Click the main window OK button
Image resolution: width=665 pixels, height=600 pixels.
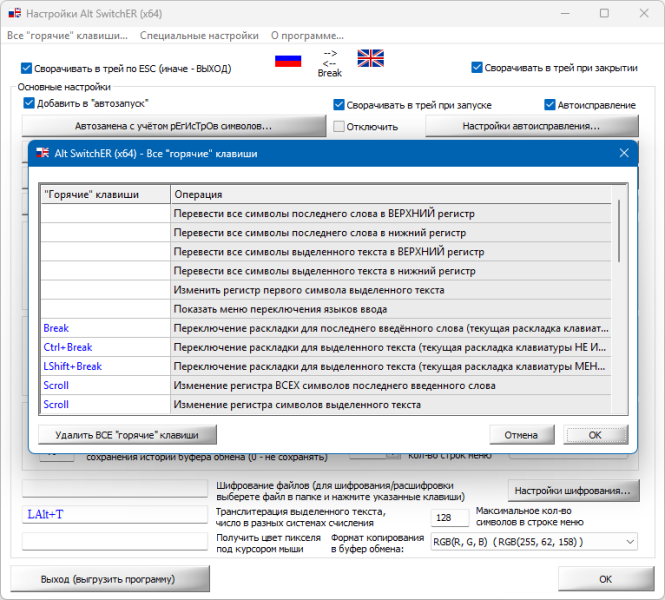pos(606,579)
